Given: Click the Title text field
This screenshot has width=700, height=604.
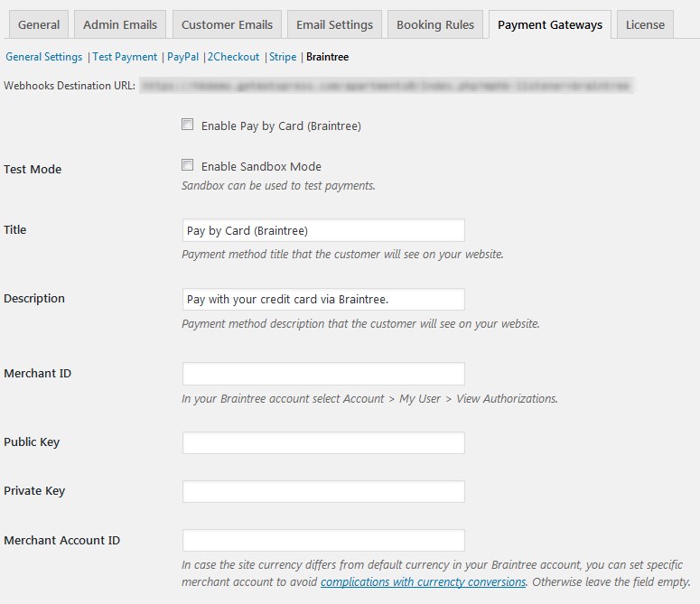Looking at the screenshot, I should (x=323, y=230).
